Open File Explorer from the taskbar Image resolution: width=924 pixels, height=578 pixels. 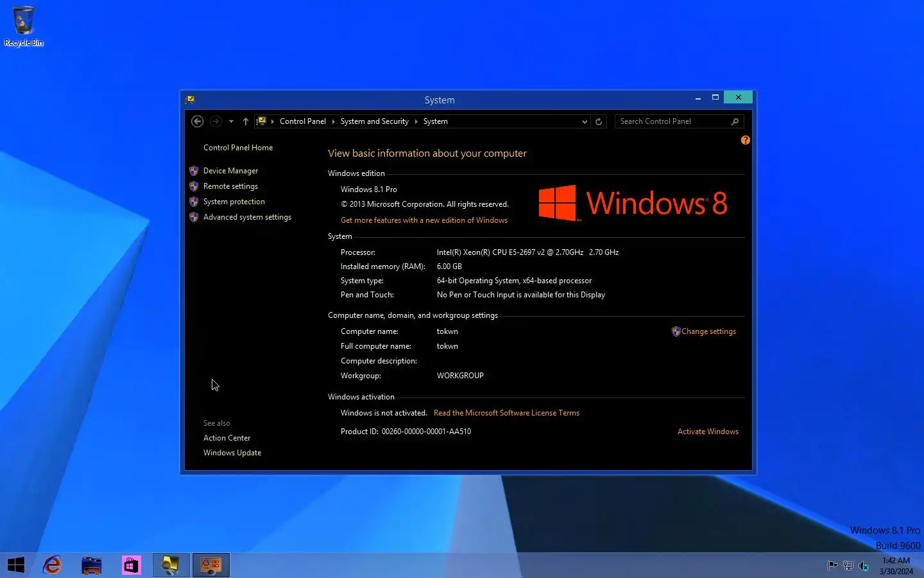pyautogui.click(x=92, y=565)
